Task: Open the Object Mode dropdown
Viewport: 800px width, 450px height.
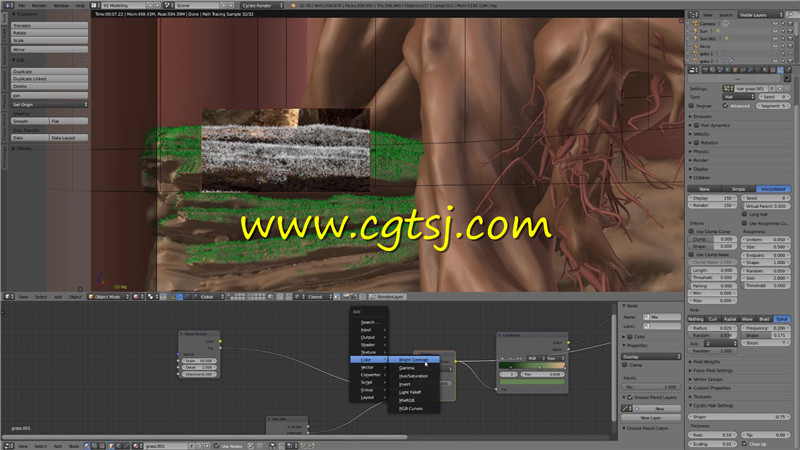Action: coord(109,296)
